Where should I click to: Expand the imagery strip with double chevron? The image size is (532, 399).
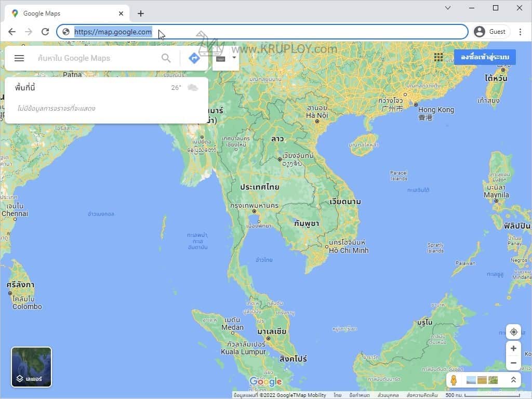(513, 380)
